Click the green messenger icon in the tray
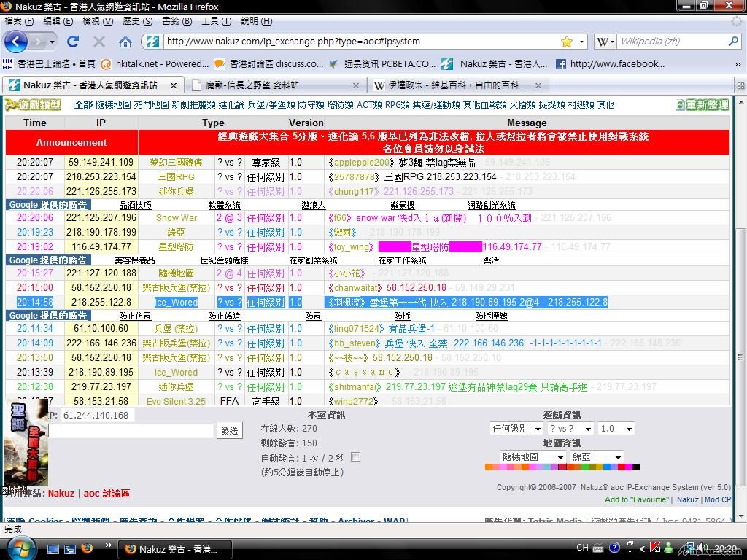 coord(669,548)
